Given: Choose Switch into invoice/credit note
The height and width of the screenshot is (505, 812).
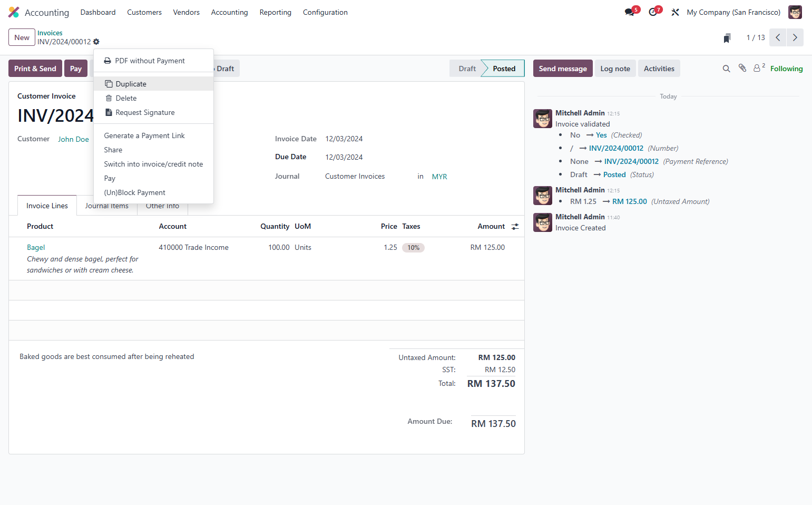Looking at the screenshot, I should pos(153,164).
